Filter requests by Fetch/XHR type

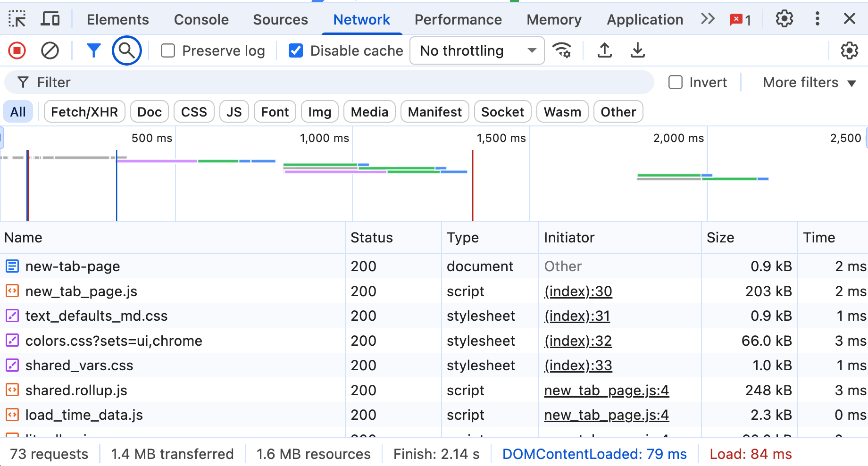84,112
